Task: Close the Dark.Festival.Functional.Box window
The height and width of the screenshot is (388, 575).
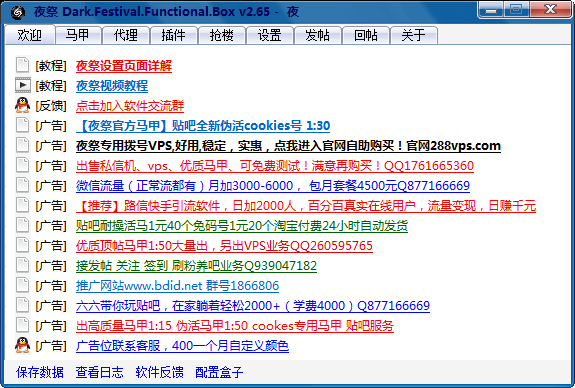Action: point(550,10)
